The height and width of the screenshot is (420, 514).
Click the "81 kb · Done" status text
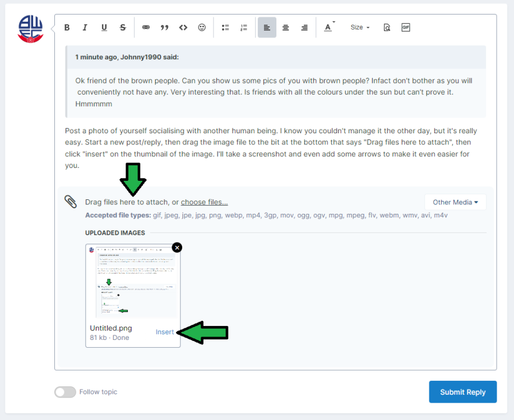109,338
